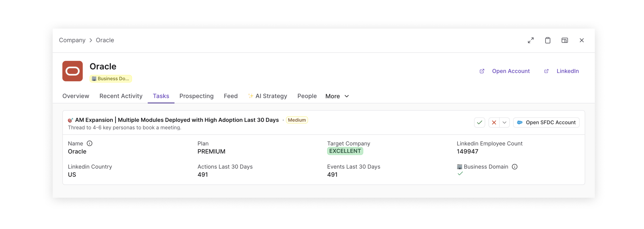Click the task description about key personas
Image resolution: width=644 pixels, height=229 pixels.
(125, 128)
